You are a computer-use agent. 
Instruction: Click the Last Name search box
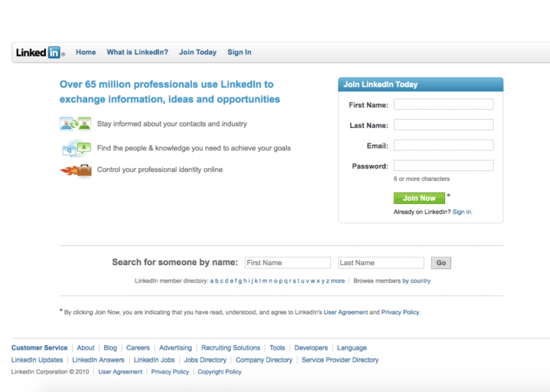pos(381,263)
